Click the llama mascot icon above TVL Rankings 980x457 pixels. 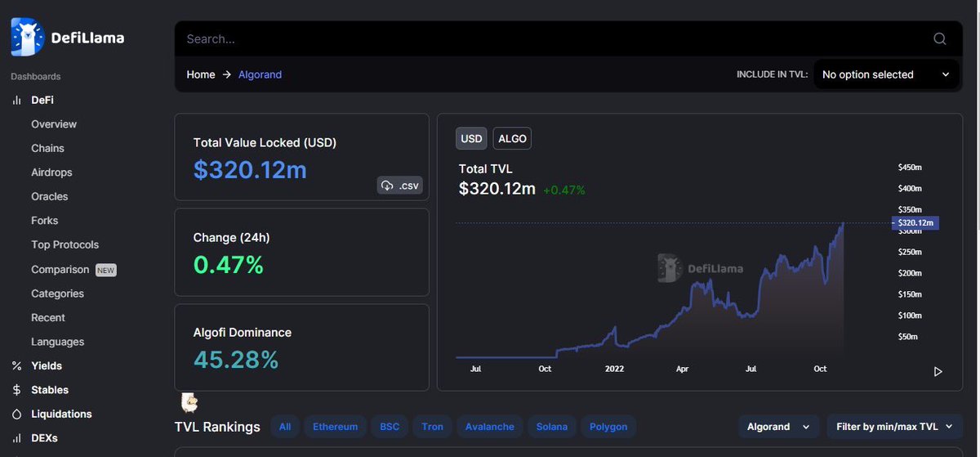coord(189,402)
